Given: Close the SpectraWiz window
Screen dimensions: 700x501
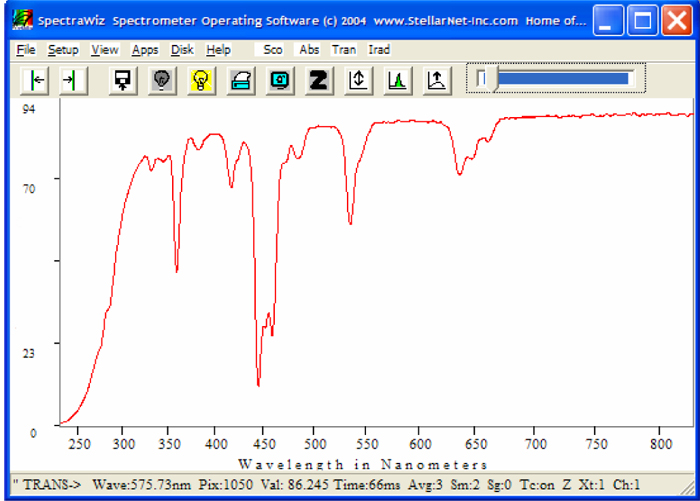Looking at the screenshot, I should point(677,20).
